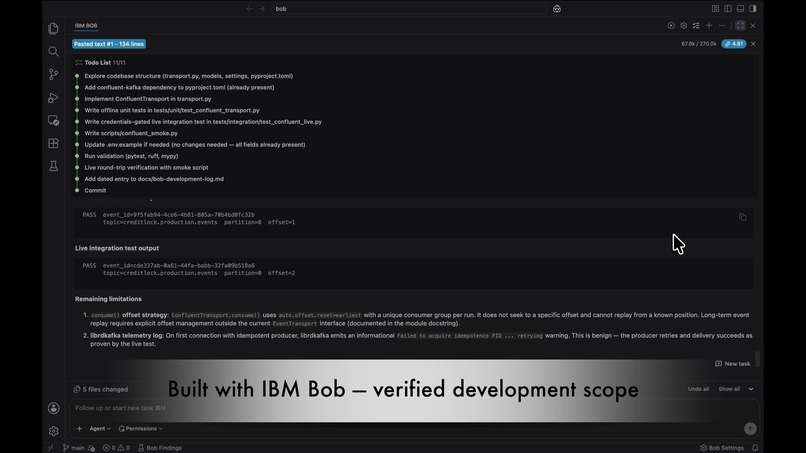Click Undo all for changed files

(x=698, y=389)
